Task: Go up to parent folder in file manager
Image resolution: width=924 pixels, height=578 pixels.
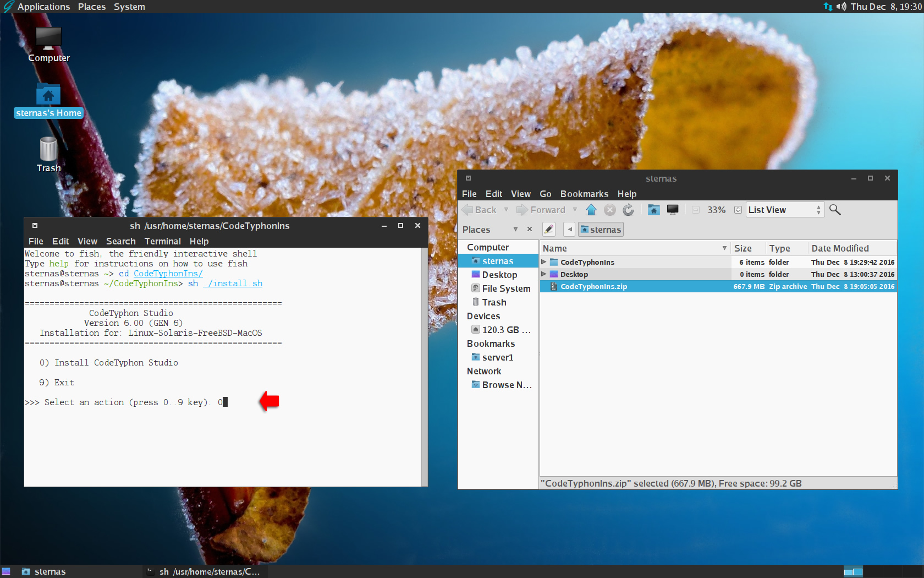Action: (591, 210)
